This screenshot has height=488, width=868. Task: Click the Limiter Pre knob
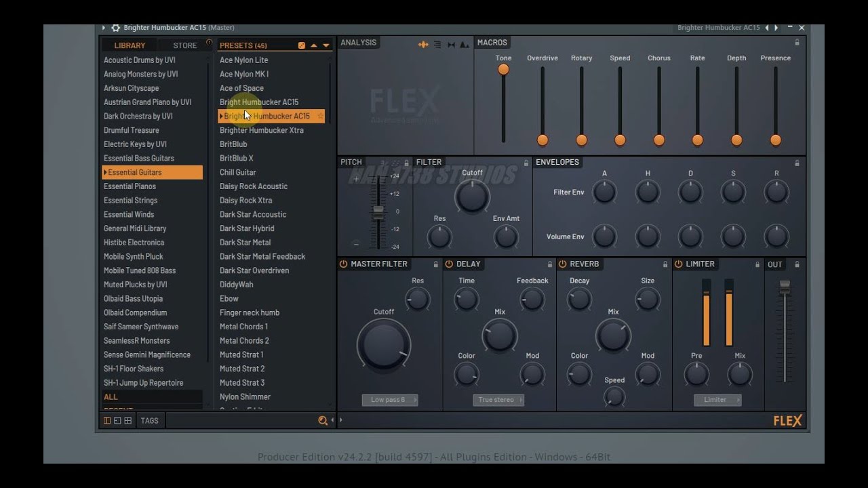(696, 374)
